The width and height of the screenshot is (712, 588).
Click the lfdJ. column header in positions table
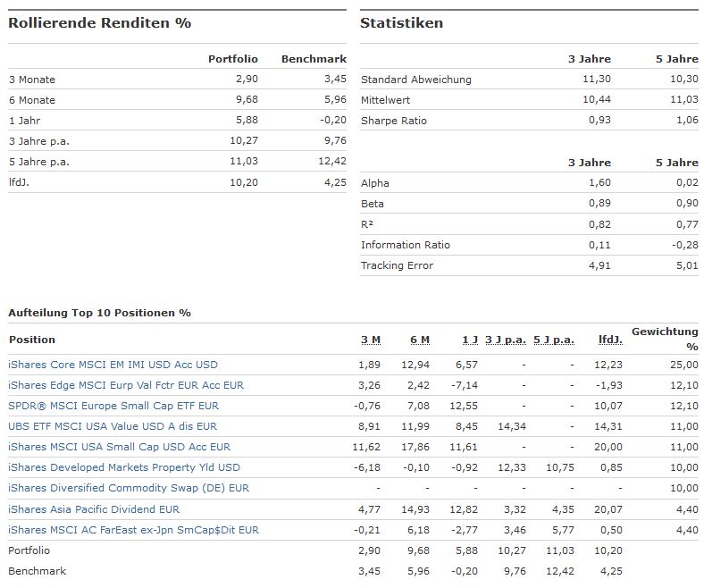[611, 340]
